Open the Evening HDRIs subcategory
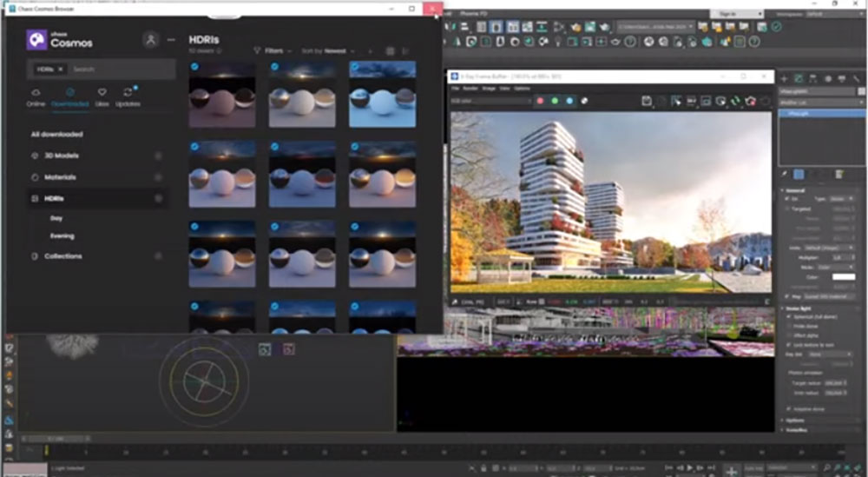 point(62,235)
